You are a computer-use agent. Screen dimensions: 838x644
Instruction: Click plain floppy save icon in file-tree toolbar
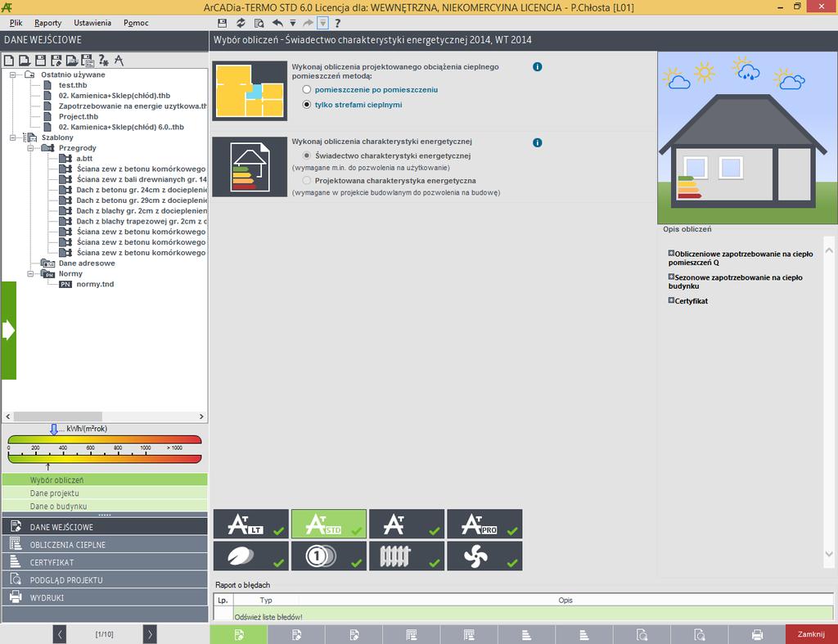click(40, 61)
